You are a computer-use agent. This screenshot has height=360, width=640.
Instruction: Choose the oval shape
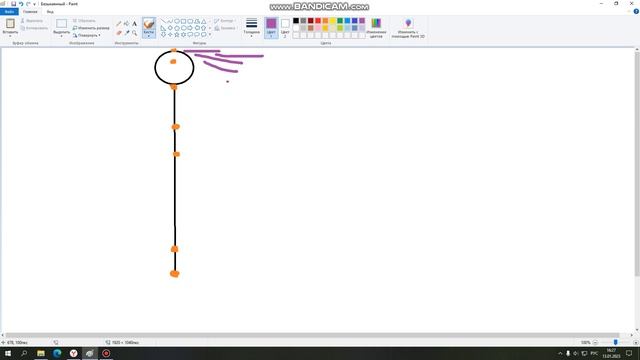pos(177,21)
